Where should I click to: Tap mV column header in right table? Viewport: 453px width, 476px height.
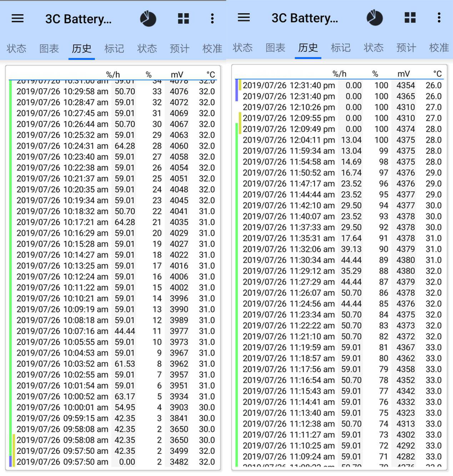click(404, 73)
